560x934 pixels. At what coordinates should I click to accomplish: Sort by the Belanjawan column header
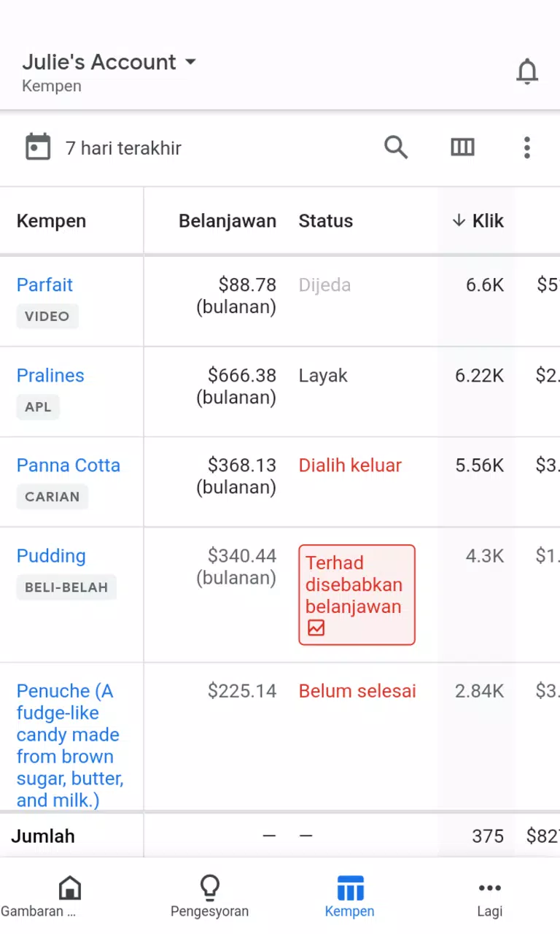point(227,221)
